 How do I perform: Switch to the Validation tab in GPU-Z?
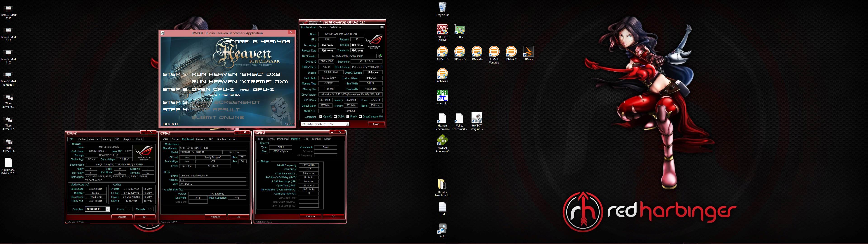(335, 27)
